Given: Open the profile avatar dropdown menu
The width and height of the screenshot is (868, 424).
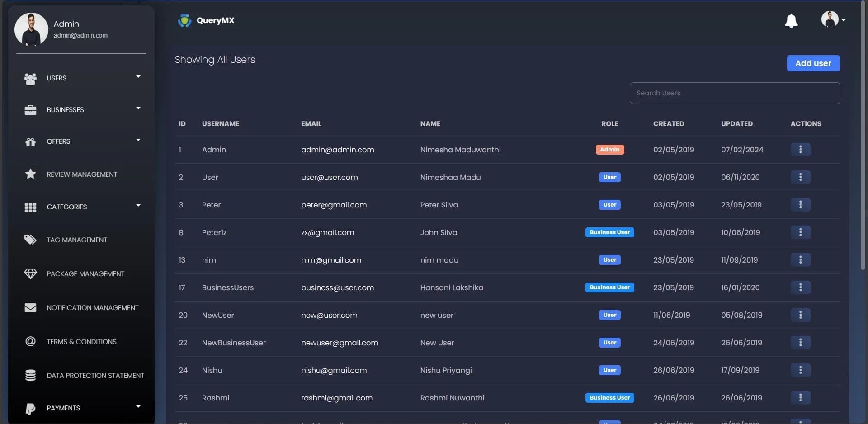Looking at the screenshot, I should coord(833,19).
